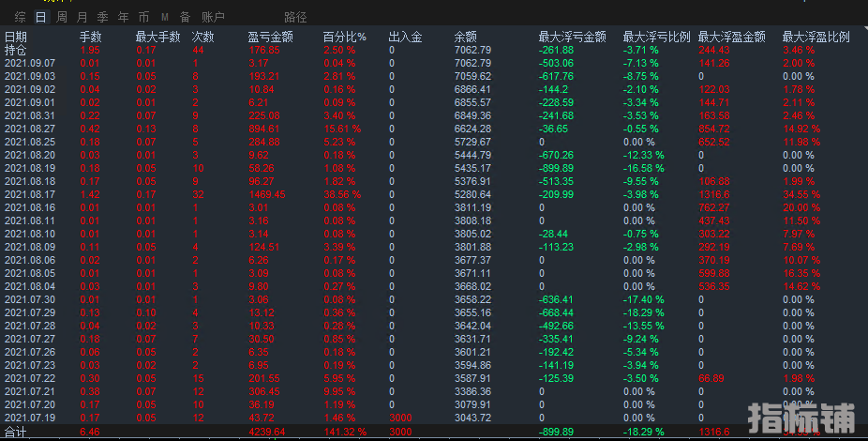Select the 日 daily tab
Screen dimensions: 868x441
tap(41, 17)
